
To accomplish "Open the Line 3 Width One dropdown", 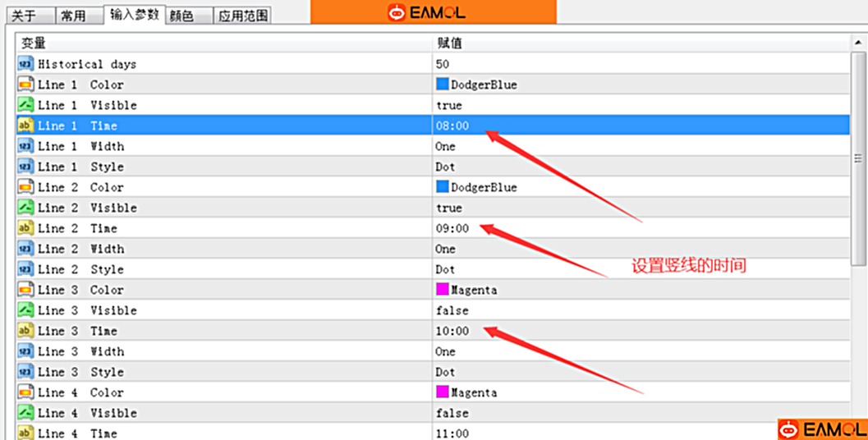I will 446,351.
